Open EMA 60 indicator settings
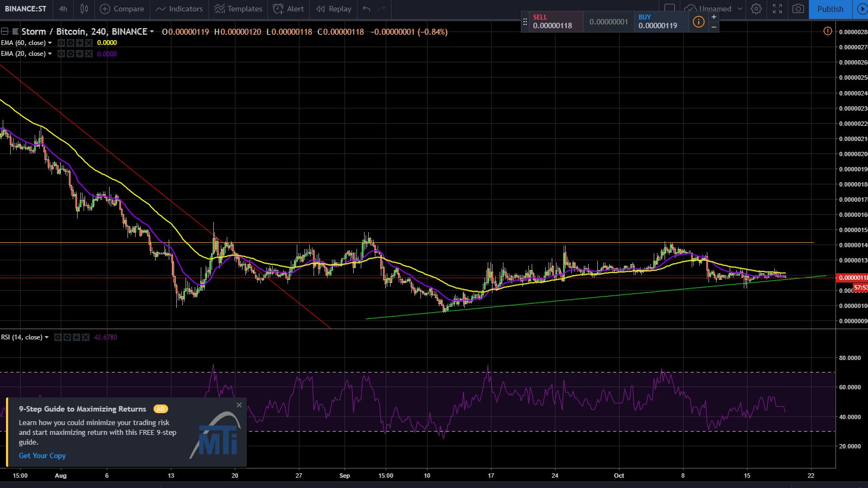Viewport: 868px width, 488px height. pos(71,43)
